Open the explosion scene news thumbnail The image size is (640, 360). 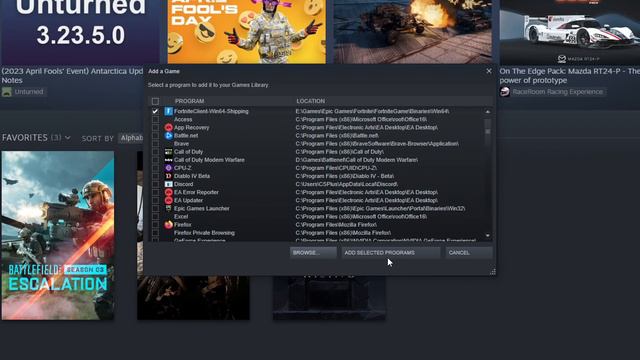pyautogui.click(x=413, y=32)
